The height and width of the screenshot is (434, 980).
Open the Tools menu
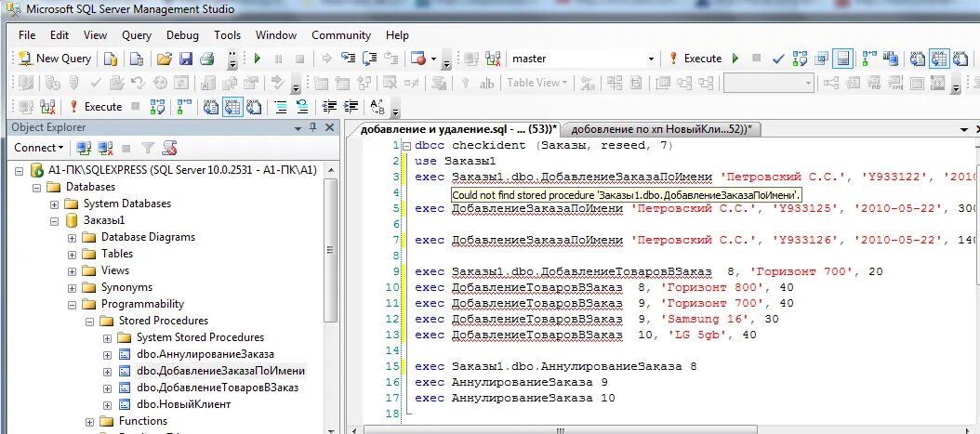pyautogui.click(x=227, y=35)
